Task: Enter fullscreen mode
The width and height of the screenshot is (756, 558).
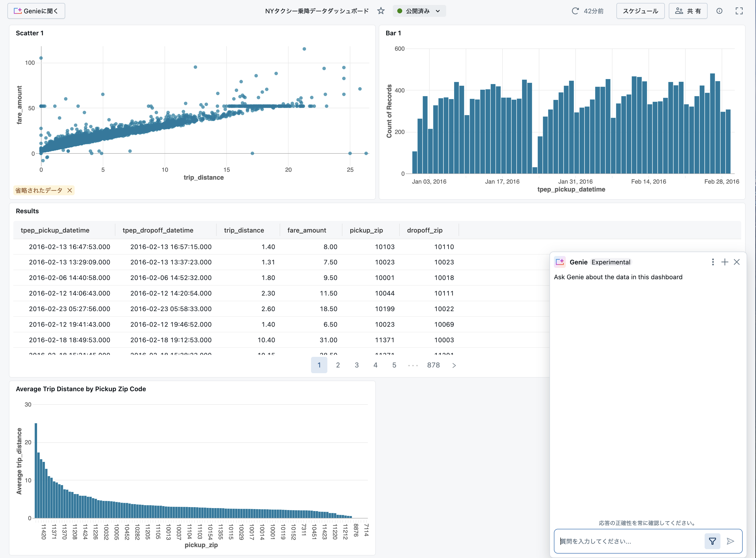Action: pyautogui.click(x=739, y=11)
